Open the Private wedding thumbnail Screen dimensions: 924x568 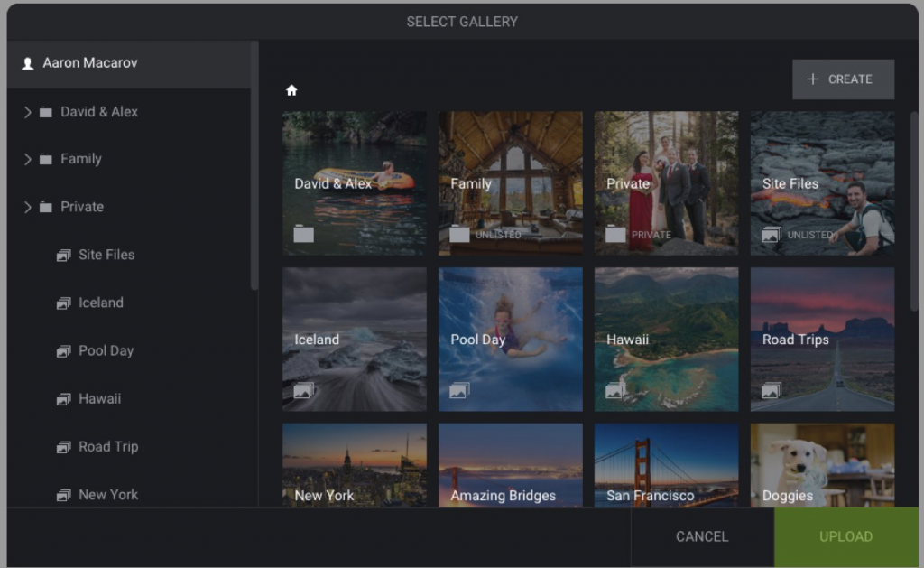[x=666, y=183]
